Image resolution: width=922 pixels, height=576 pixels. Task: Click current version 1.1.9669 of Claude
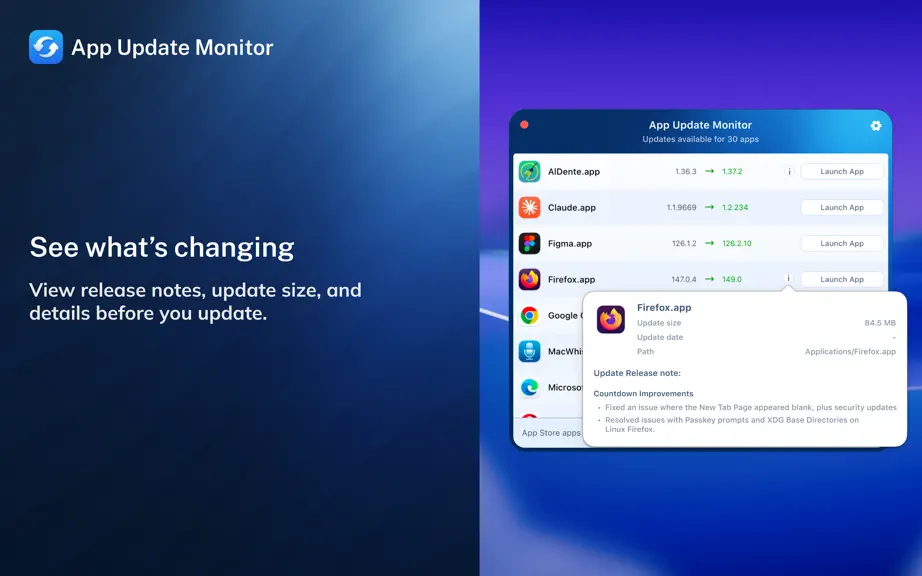[682, 207]
